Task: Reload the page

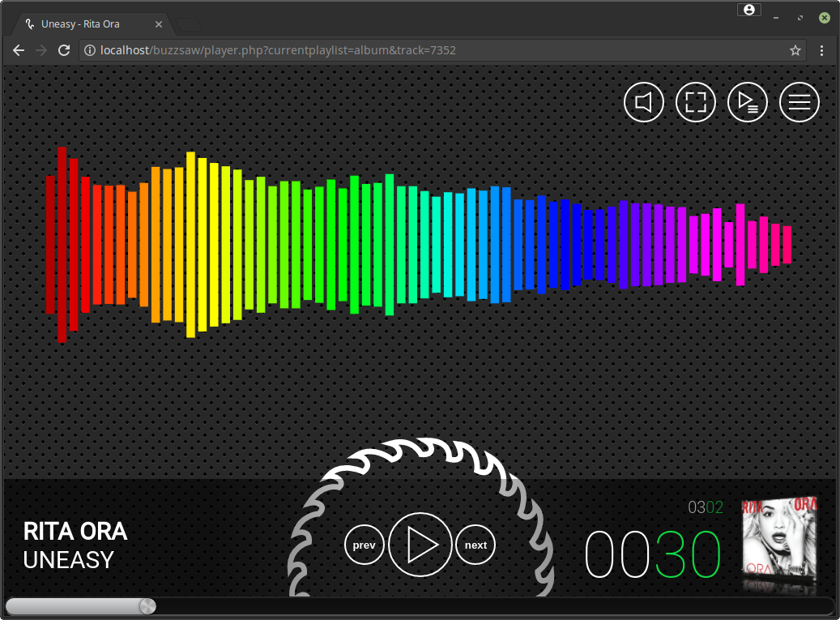Action: click(x=64, y=50)
